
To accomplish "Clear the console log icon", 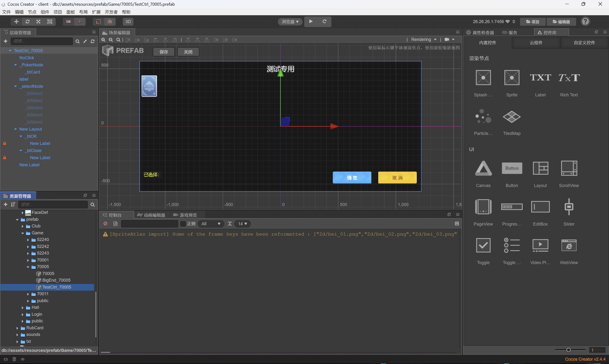I will tap(105, 224).
